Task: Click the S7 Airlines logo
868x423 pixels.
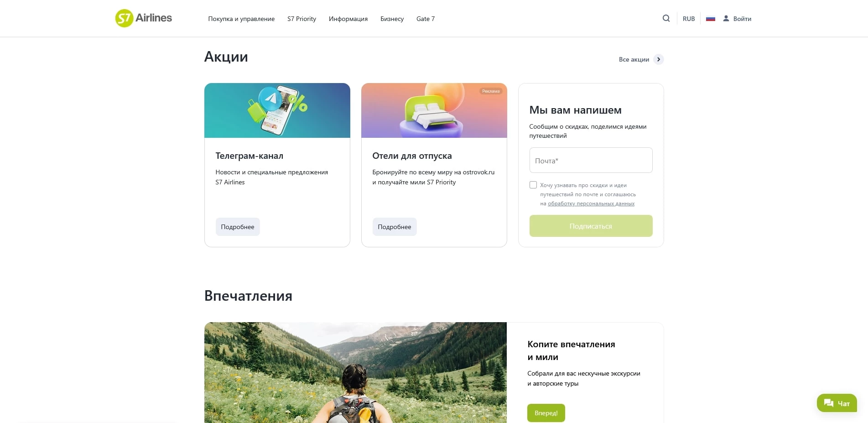Action: click(144, 18)
